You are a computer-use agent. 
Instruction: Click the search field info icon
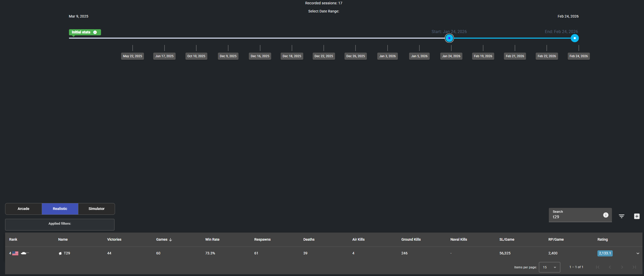pos(606,215)
